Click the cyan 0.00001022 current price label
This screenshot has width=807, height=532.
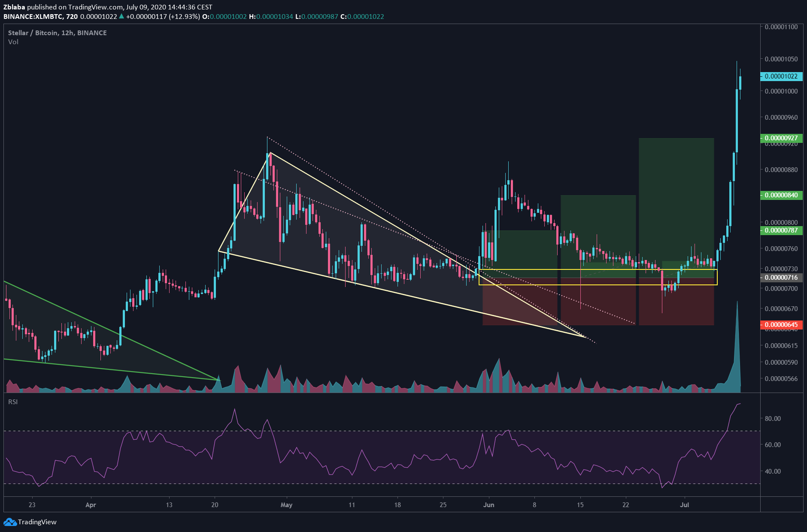pos(782,76)
